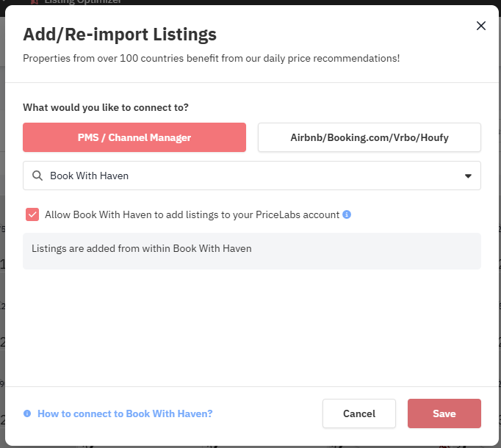Click the 'Listings are added from within' notice
This screenshot has height=448, width=501.
point(252,251)
